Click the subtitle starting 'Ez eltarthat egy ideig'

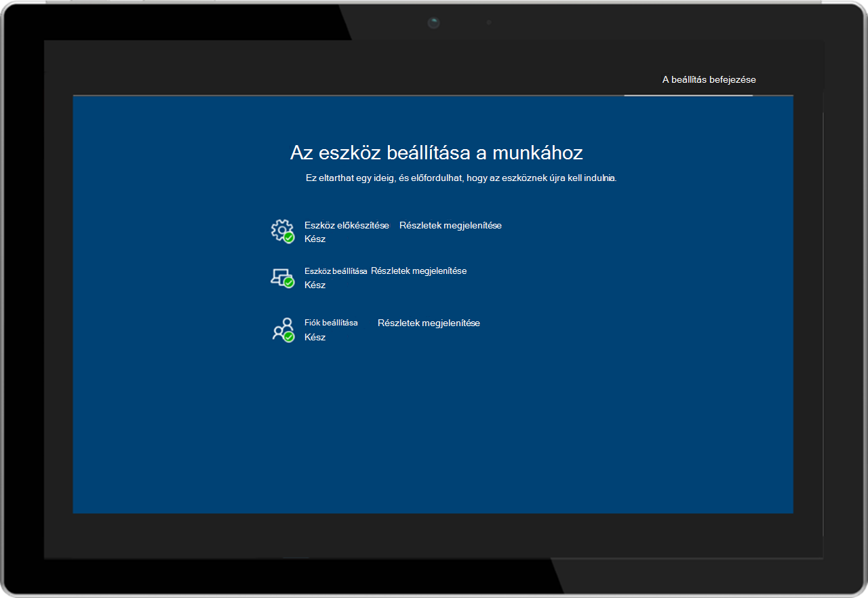[461, 178]
